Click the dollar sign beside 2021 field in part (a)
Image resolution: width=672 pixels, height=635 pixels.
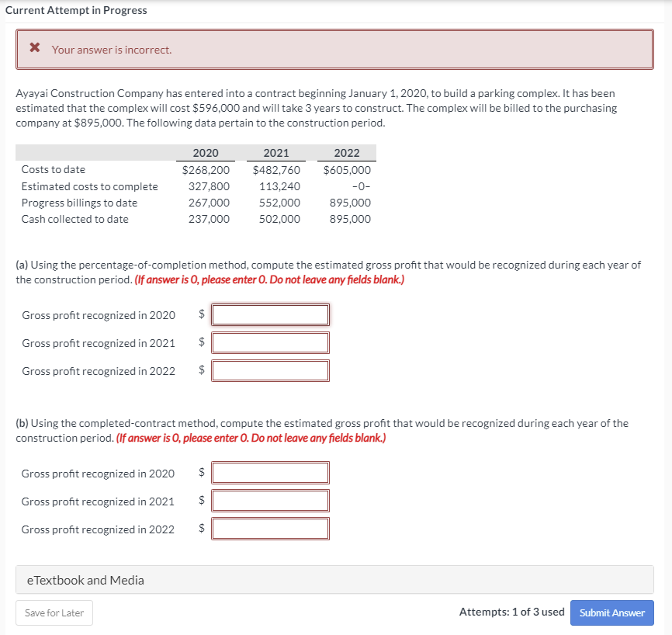tap(201, 342)
